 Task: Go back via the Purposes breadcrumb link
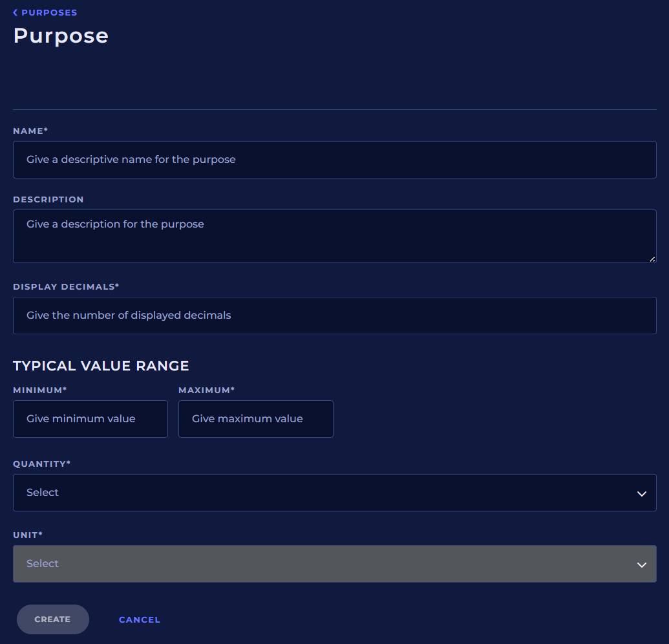click(x=48, y=12)
